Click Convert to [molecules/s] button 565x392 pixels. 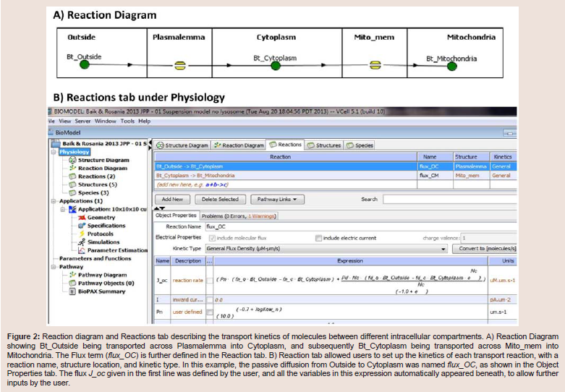coord(485,249)
